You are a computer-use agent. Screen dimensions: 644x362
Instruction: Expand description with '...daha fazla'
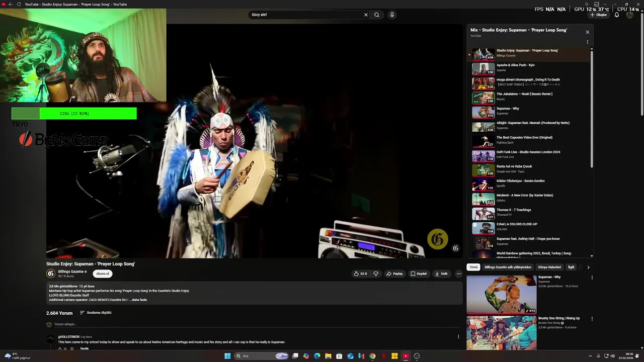[138, 300]
